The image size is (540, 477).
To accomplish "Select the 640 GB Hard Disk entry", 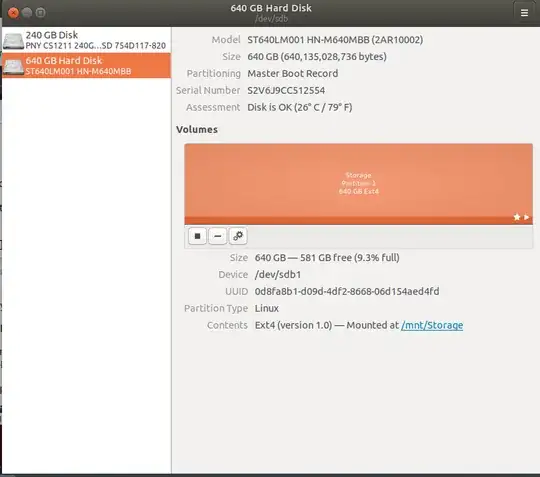I will (x=86, y=65).
